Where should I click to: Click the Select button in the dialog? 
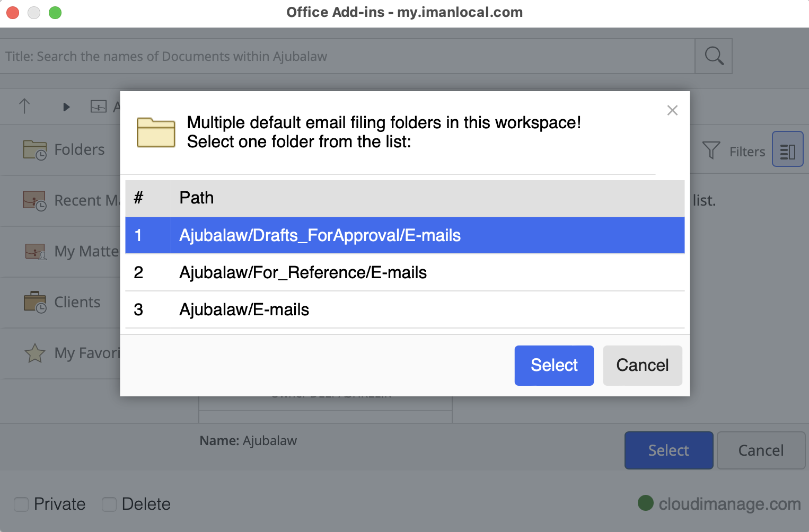[x=553, y=365]
